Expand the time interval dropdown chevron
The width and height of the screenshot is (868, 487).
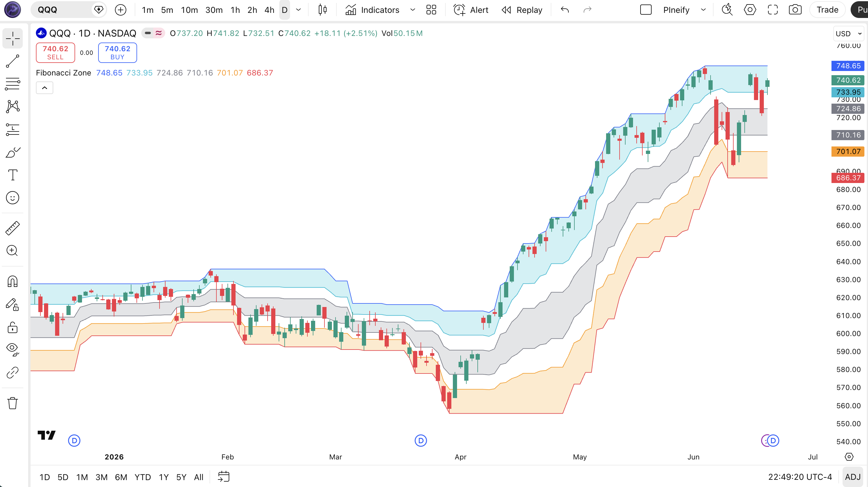298,10
